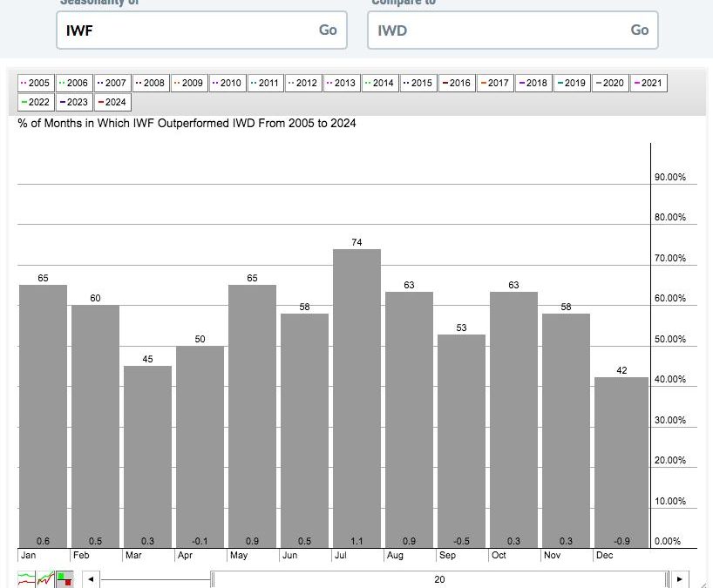Select the separate-lines chart mode icon
Image resolution: width=713 pixels, height=588 pixels.
26,579
